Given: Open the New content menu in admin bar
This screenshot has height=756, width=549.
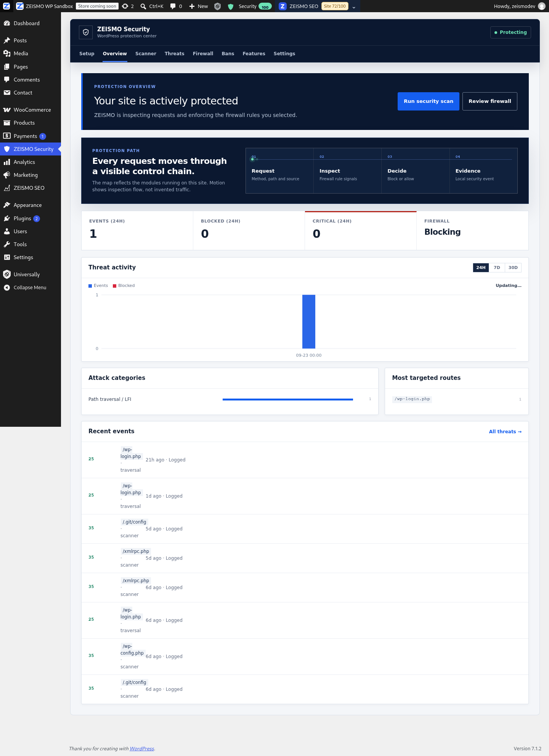Looking at the screenshot, I should pyautogui.click(x=199, y=6).
